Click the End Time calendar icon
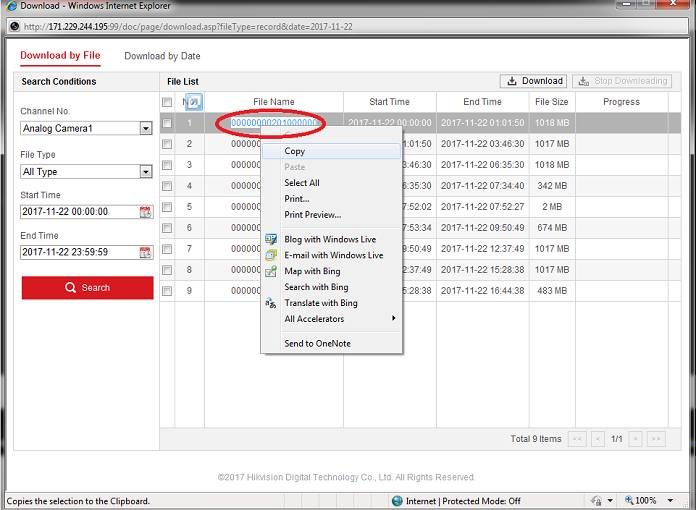This screenshot has width=696, height=510. coord(145,252)
